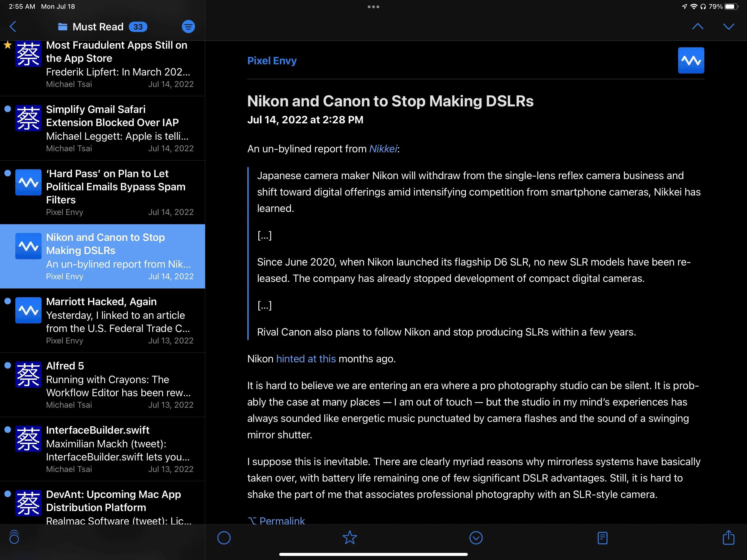Image resolution: width=747 pixels, height=560 pixels.
Task: Tap Pixel Envy icon on Marriott Hacked row
Action: (28, 310)
